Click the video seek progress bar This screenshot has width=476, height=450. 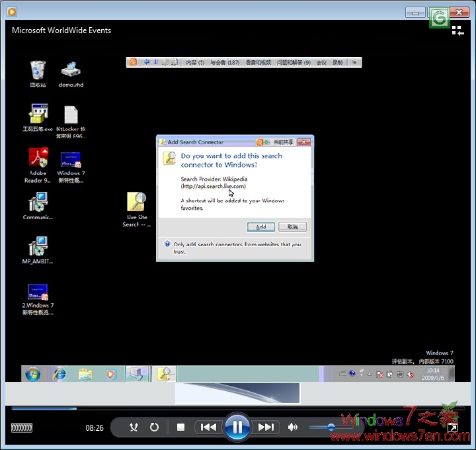(238, 409)
